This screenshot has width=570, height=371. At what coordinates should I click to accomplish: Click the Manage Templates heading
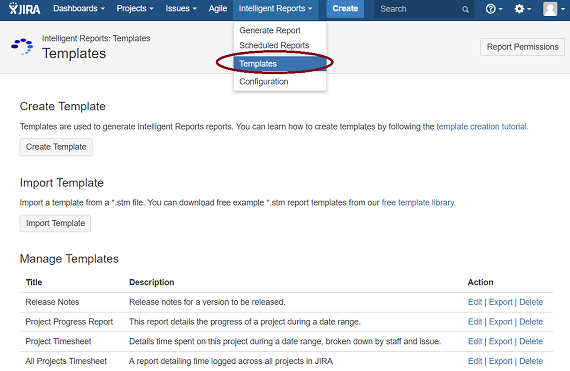pos(69,259)
